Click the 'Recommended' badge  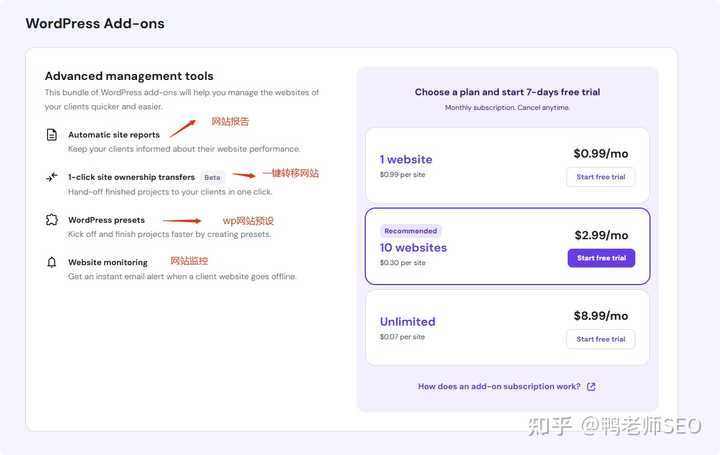(x=411, y=231)
